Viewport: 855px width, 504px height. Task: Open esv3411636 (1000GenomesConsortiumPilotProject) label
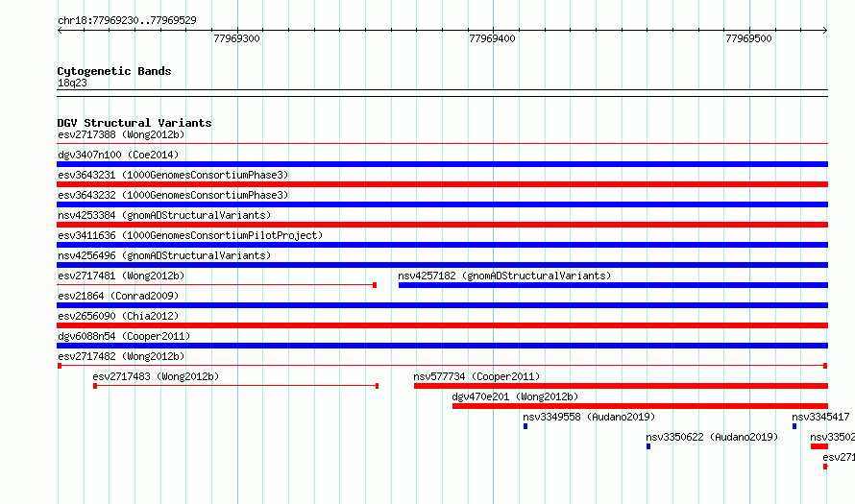click(190, 235)
